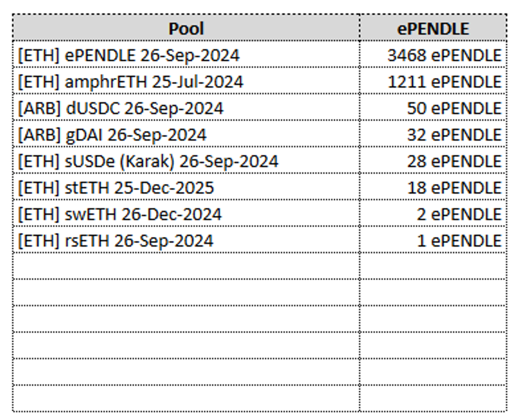Select the gDAI 26-Sep-2024 pool cell
The height and width of the screenshot is (420, 519).
coord(112,135)
